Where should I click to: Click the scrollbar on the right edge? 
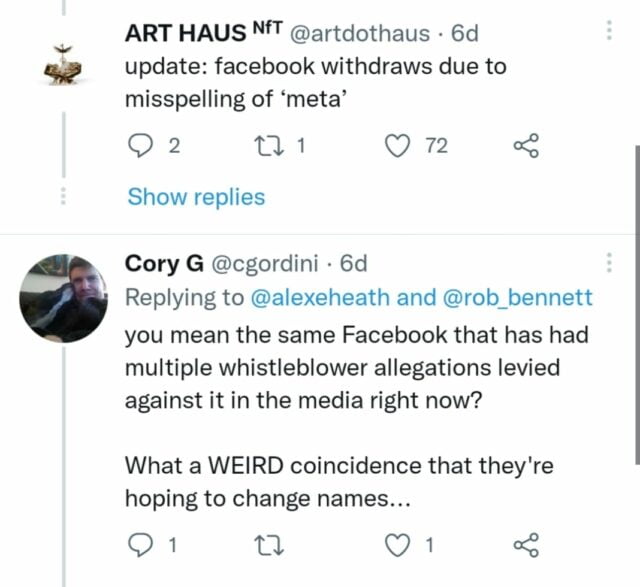coord(636,300)
